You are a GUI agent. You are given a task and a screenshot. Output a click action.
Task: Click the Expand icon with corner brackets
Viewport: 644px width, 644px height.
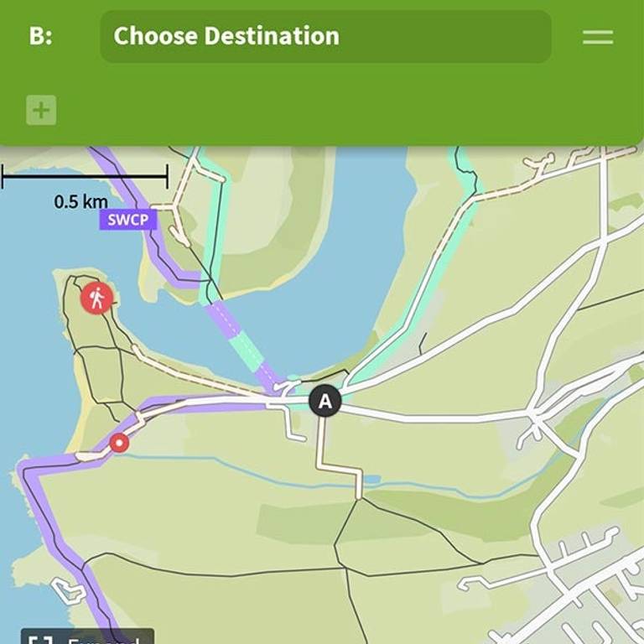coord(41,639)
